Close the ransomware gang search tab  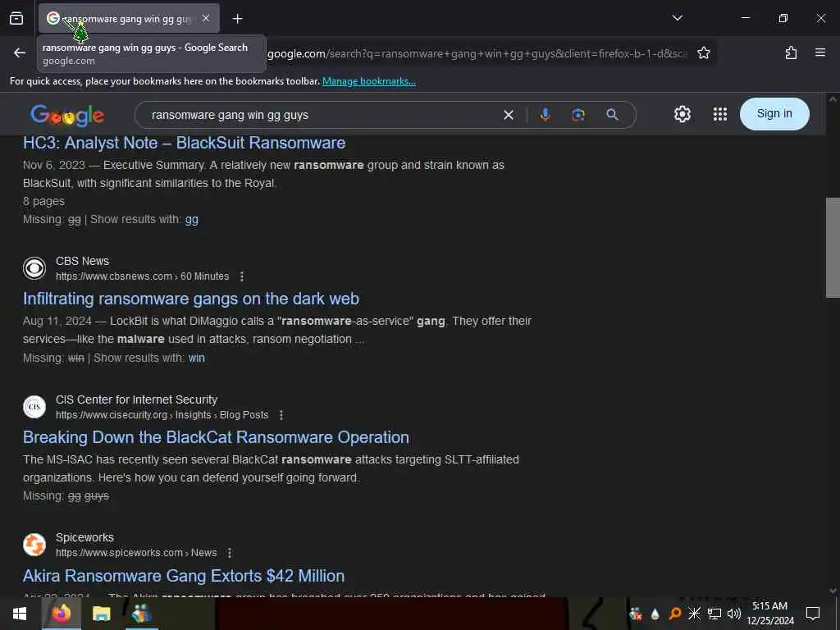(206, 18)
